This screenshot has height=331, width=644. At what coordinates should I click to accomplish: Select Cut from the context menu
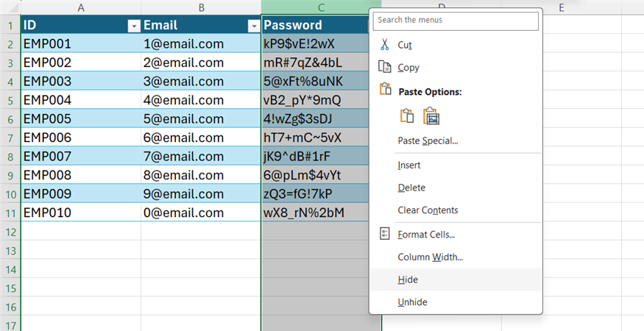tap(456, 45)
